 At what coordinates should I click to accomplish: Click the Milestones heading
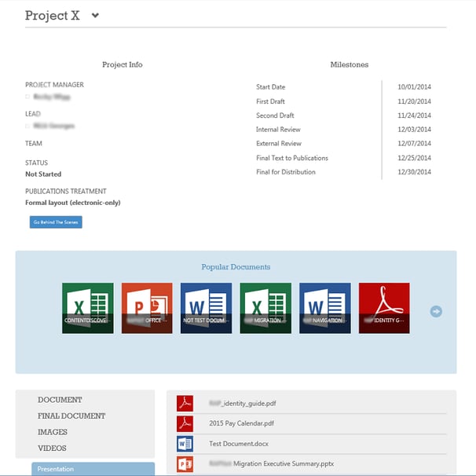(350, 64)
